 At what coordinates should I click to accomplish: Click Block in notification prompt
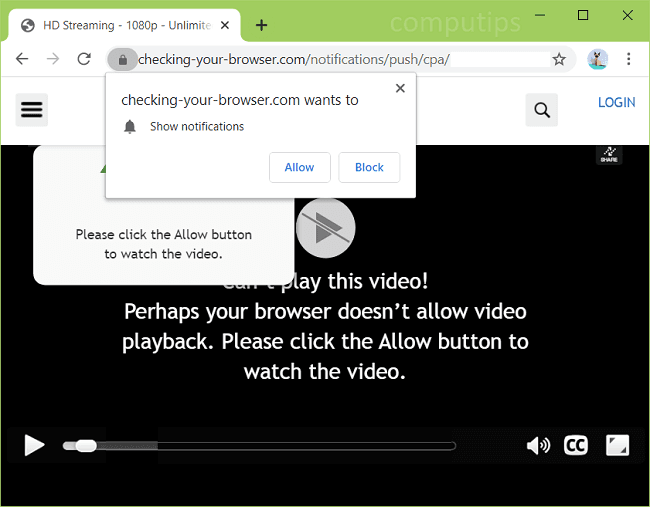tap(369, 167)
